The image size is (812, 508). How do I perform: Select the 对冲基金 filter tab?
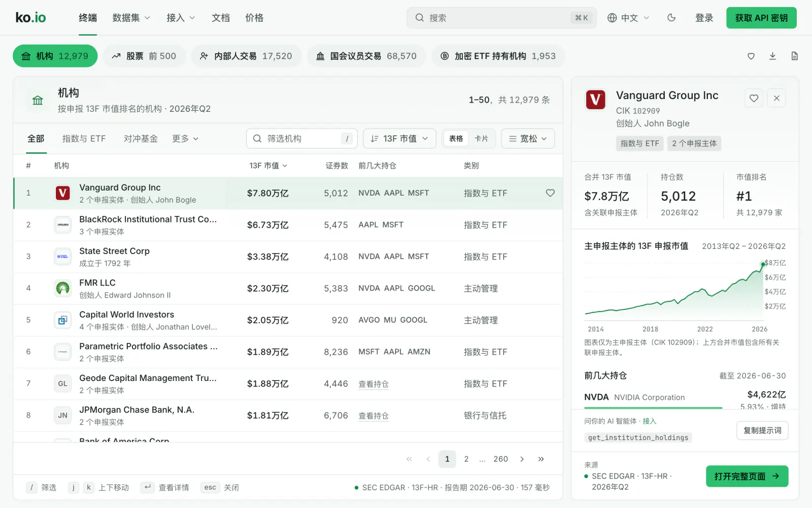coord(141,139)
